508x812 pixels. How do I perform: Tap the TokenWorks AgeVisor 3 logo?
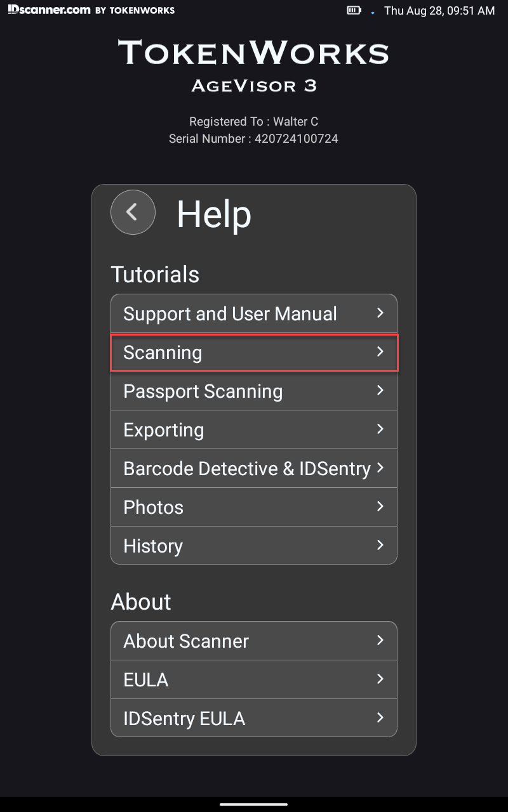[253, 66]
